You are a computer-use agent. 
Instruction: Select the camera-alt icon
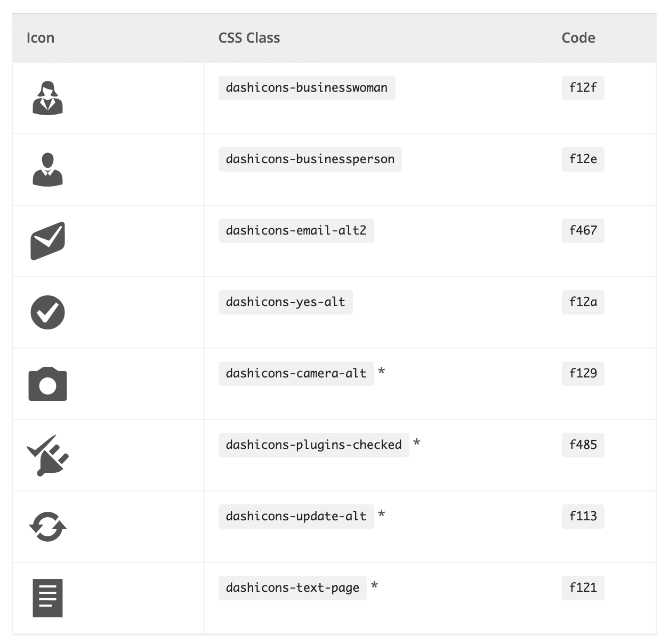pyautogui.click(x=47, y=383)
